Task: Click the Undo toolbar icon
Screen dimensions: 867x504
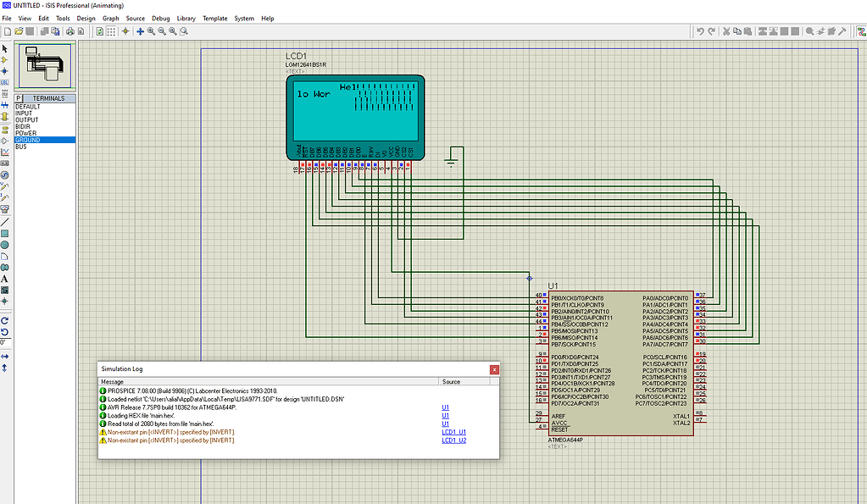Action: click(701, 31)
